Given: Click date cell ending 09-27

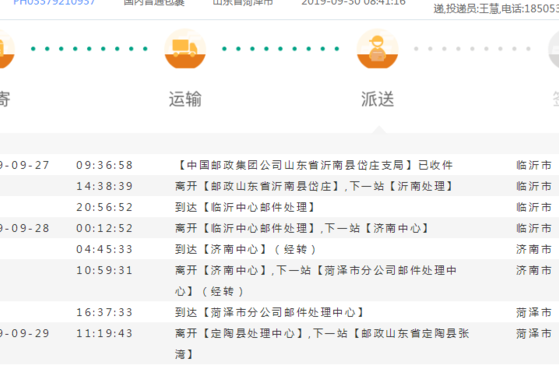Looking at the screenshot, I should click(x=24, y=165).
